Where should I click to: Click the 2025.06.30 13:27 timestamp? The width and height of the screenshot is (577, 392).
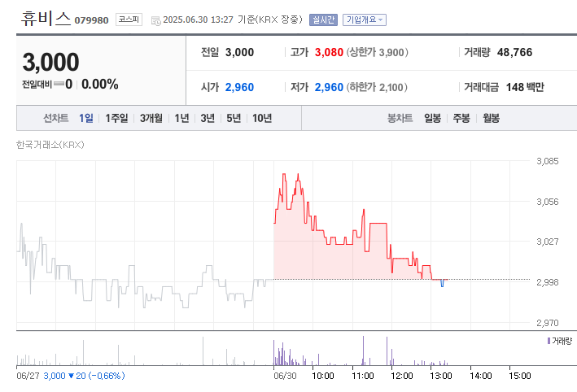(x=198, y=20)
